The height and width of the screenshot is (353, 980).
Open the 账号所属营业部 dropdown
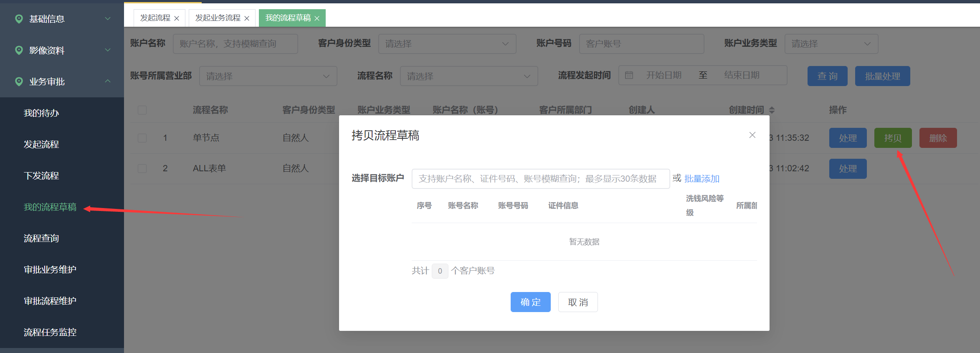pyautogui.click(x=268, y=76)
